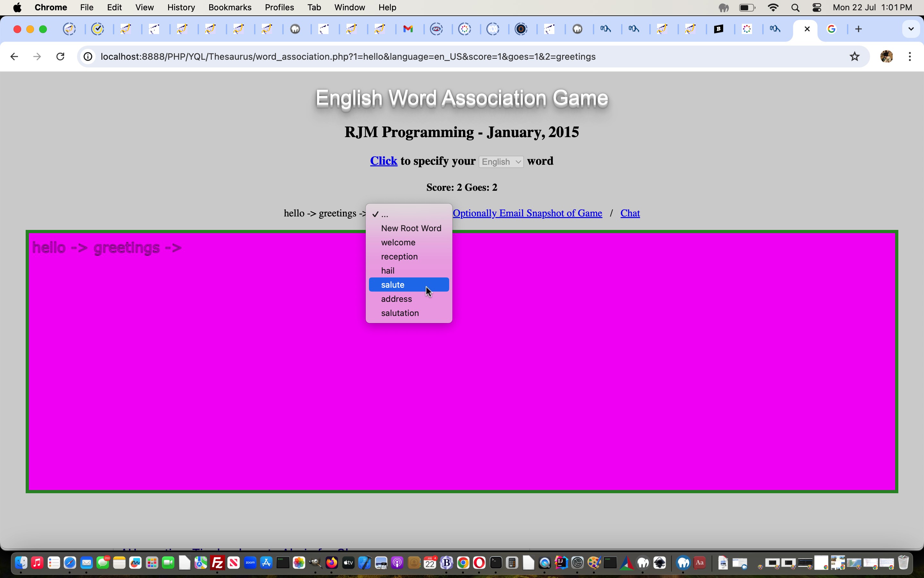Viewport: 924px width, 578px height.
Task: Open Music app from the dock
Action: 37,563
